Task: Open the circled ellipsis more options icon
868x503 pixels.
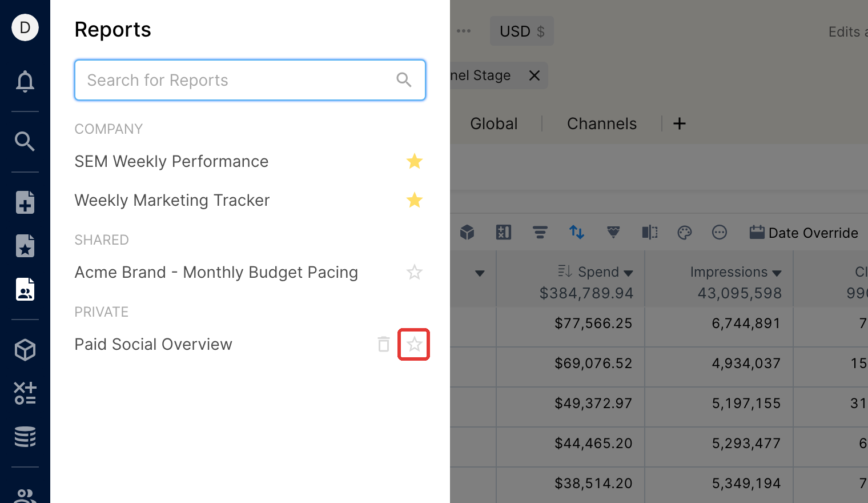Action: [720, 232]
